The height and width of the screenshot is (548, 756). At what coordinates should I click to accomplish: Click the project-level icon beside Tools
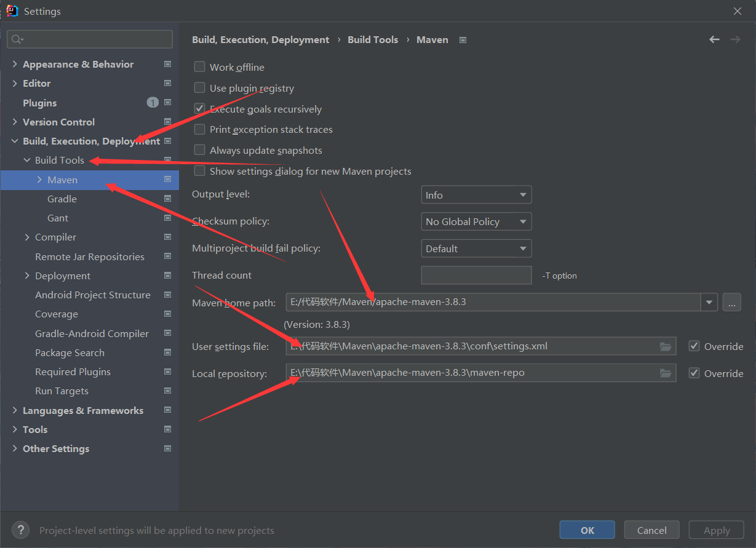click(x=167, y=429)
